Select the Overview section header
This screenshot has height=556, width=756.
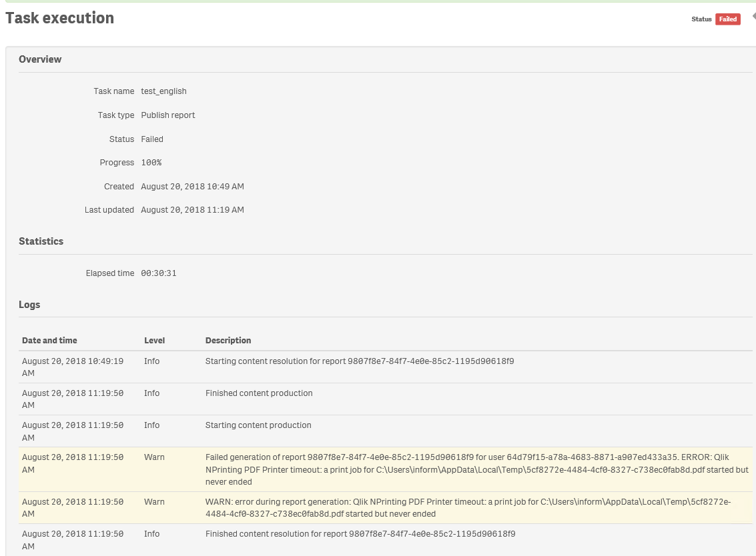(40, 59)
